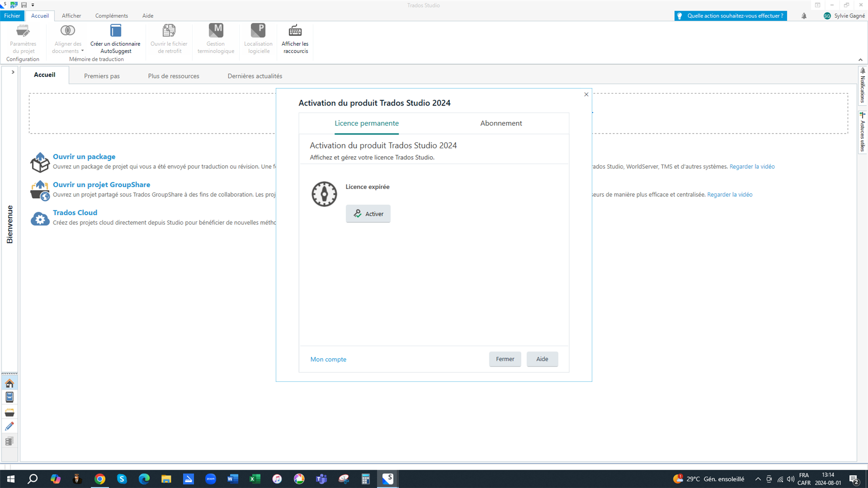Open the Home view icon in sidebar

10,383
